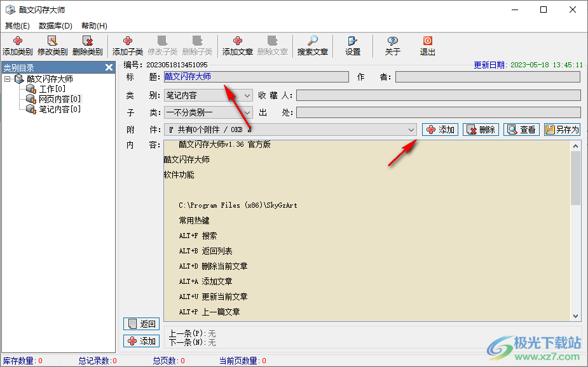
Task: Click the 库存数量 status bar entry
Action: 22,361
